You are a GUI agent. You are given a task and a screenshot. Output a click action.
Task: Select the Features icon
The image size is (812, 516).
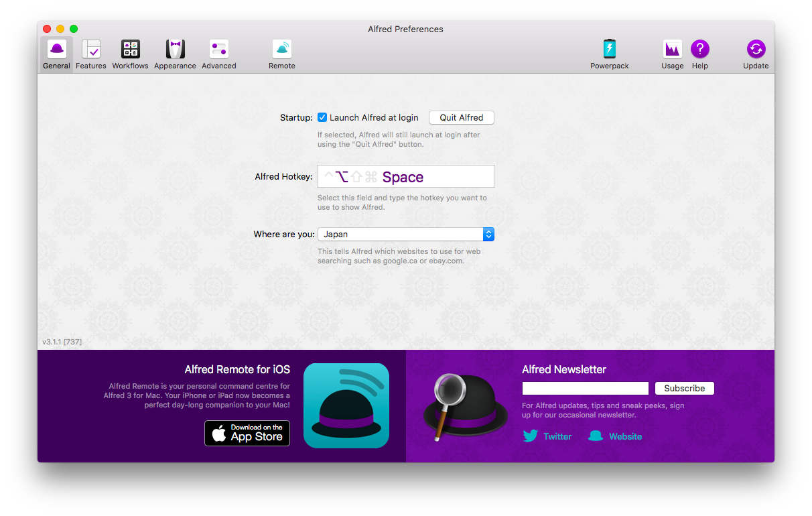pos(90,54)
